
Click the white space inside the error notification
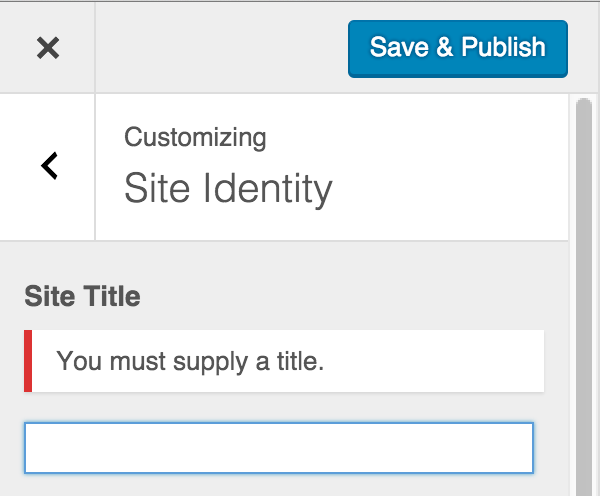point(432,361)
